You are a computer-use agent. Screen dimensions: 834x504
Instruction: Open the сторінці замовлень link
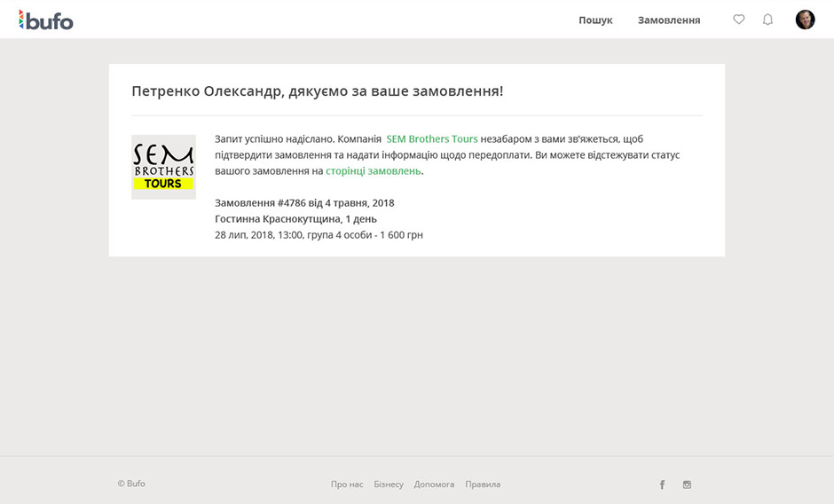(373, 171)
